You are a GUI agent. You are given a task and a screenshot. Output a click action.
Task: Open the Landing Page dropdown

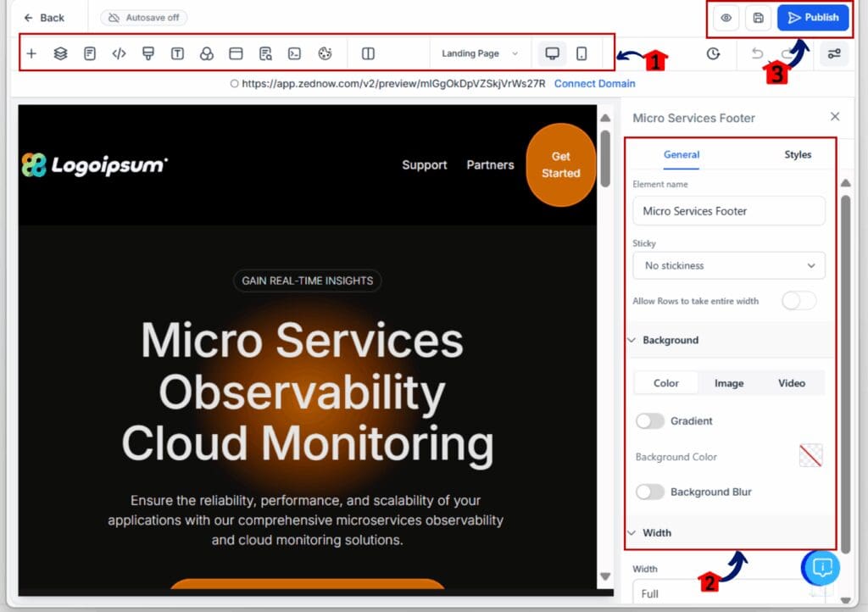tap(480, 53)
